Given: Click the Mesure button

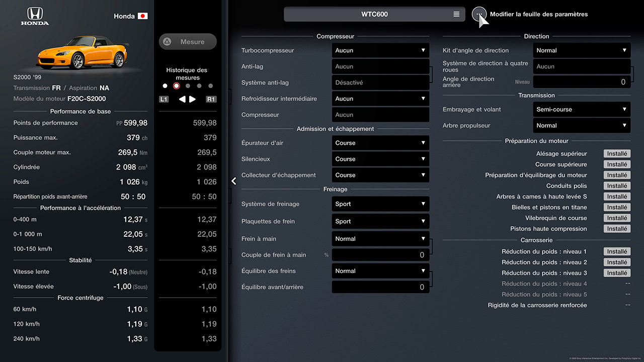Looking at the screenshot, I should [x=188, y=42].
